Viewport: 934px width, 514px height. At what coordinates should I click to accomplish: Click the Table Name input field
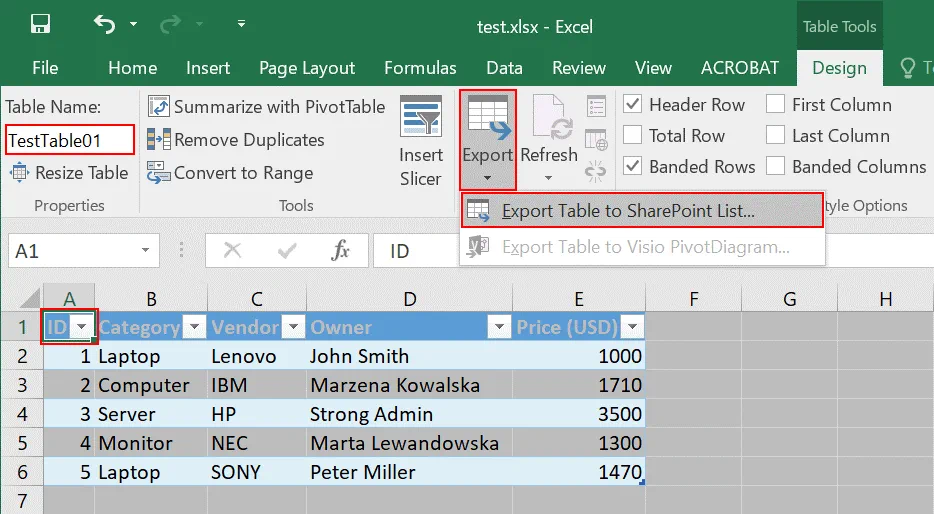[69, 140]
